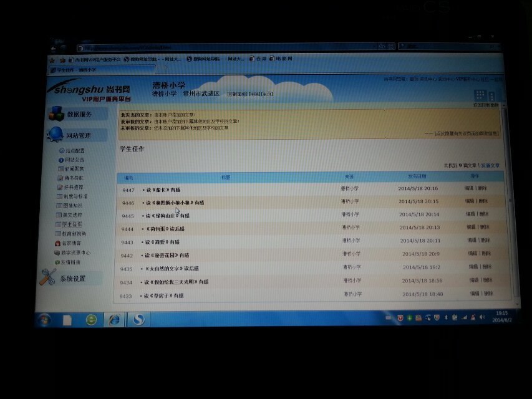
Task: Click the Windows Start orb
Action: coord(44,320)
